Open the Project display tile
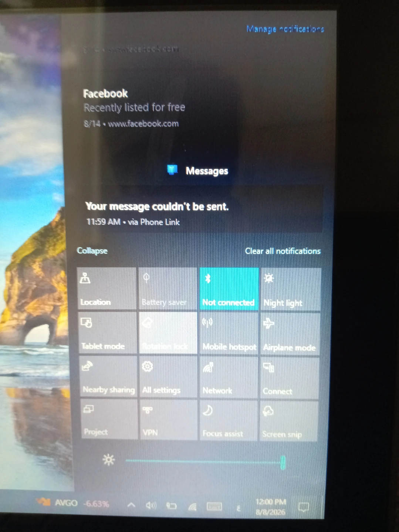This screenshot has width=399, height=532. coord(109,420)
